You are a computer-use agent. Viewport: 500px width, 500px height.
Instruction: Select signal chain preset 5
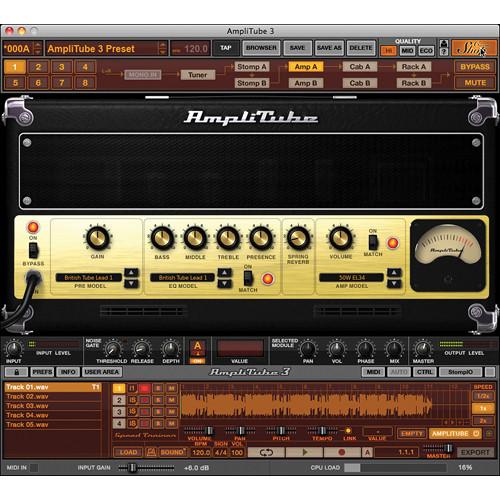[x=15, y=83]
